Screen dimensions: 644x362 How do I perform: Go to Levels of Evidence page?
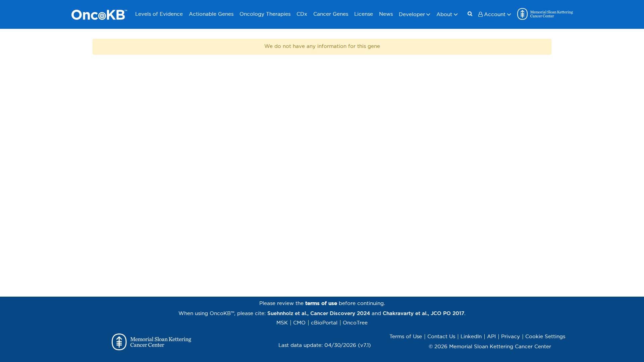[x=159, y=14]
